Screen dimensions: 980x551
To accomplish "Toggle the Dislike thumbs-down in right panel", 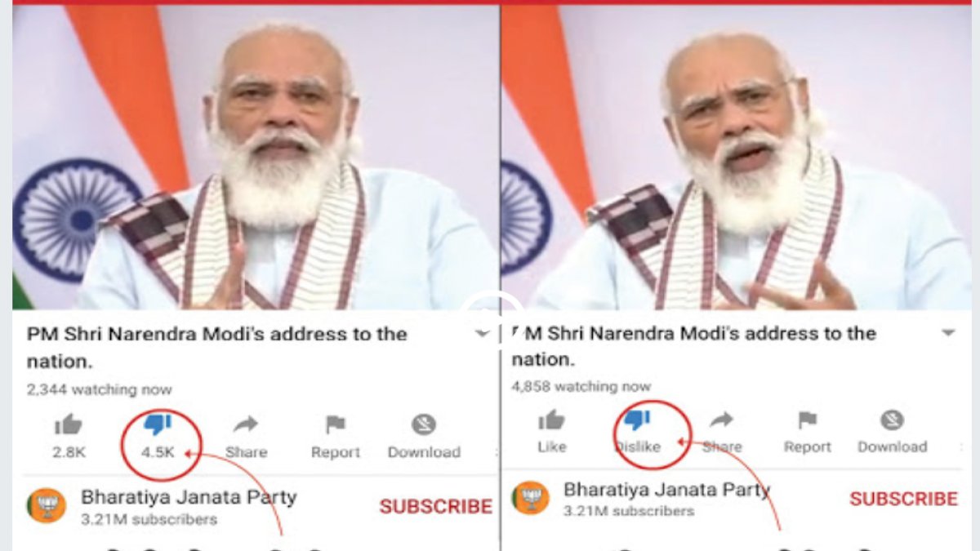I will (637, 420).
